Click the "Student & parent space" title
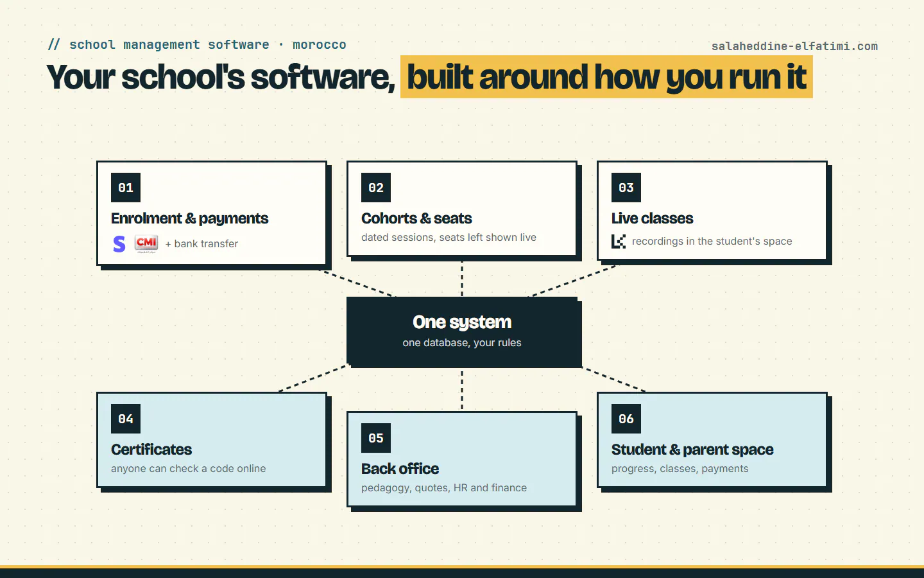This screenshot has width=924, height=578. click(692, 450)
